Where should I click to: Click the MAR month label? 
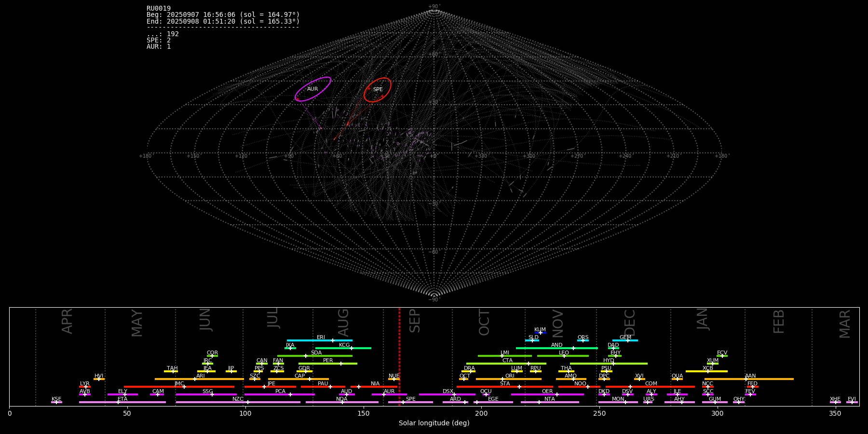[x=845, y=324]
